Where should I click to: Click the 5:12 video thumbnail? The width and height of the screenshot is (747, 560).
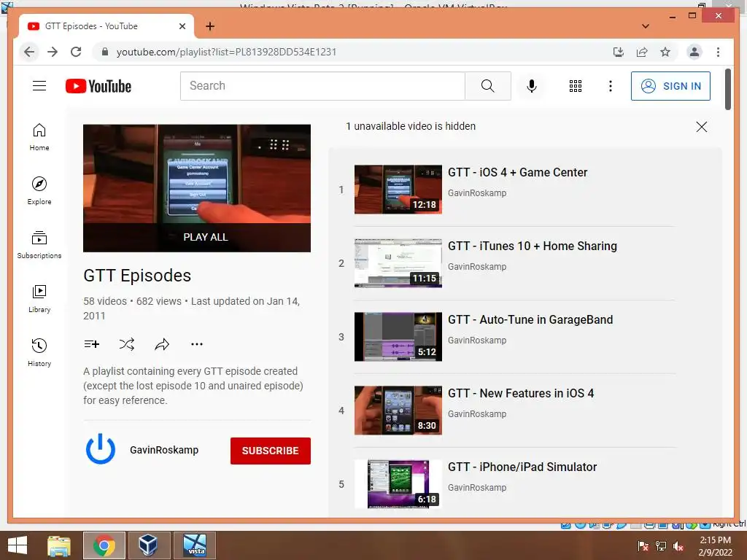398,337
